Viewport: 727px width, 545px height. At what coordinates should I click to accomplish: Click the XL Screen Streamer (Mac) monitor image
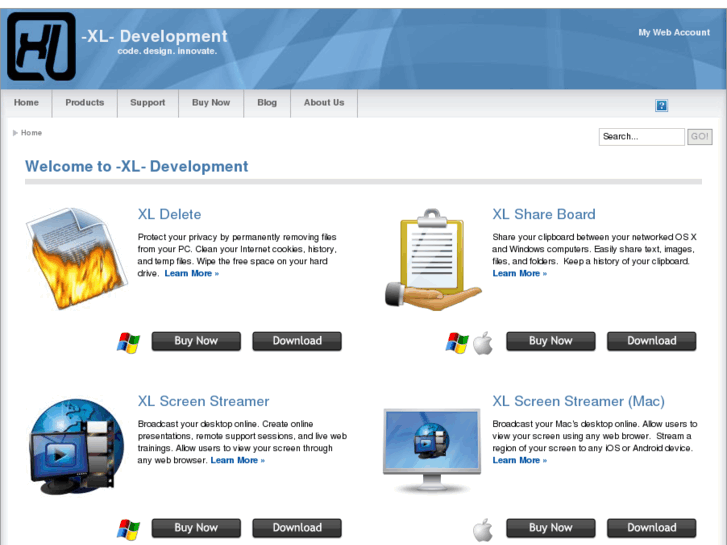[432, 449]
